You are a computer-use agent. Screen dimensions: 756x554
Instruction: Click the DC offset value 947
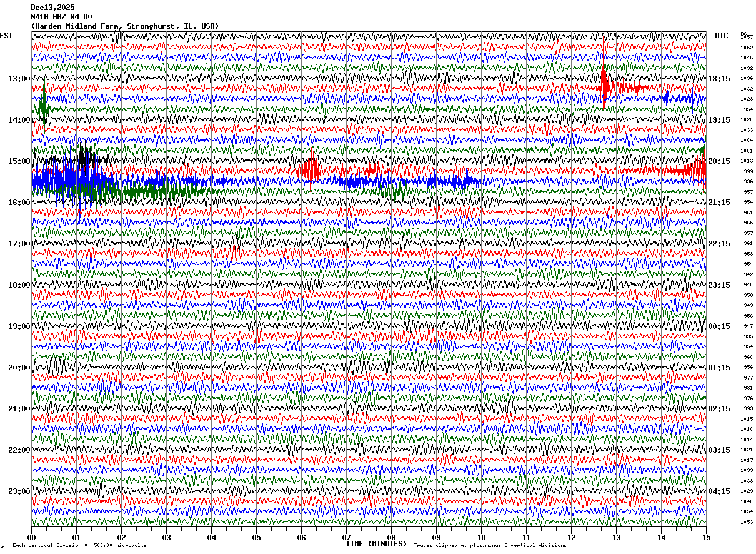[x=748, y=326]
